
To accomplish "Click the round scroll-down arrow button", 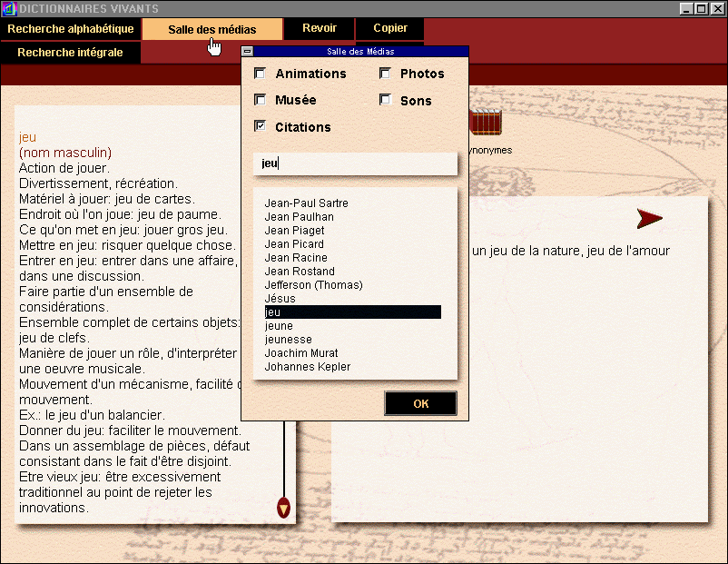I will coord(283,508).
